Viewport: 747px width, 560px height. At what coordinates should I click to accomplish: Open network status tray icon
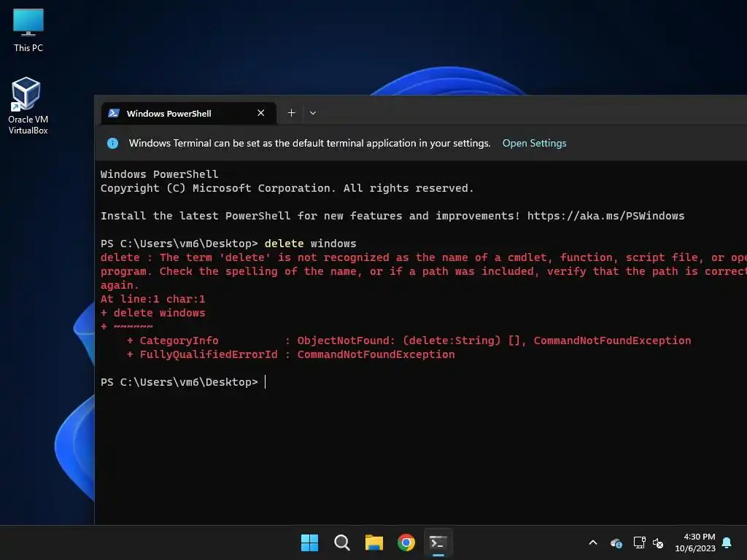(x=639, y=542)
